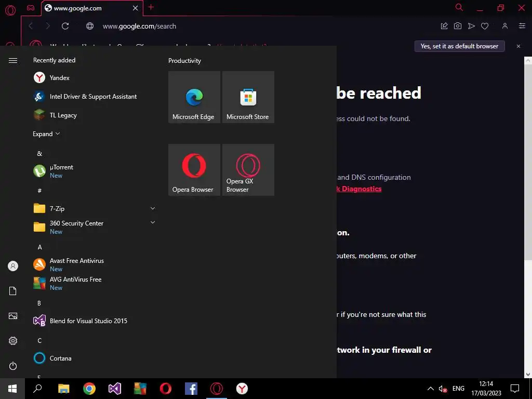
Task: Open Pictures from the Start sidebar
Action: coord(13,316)
